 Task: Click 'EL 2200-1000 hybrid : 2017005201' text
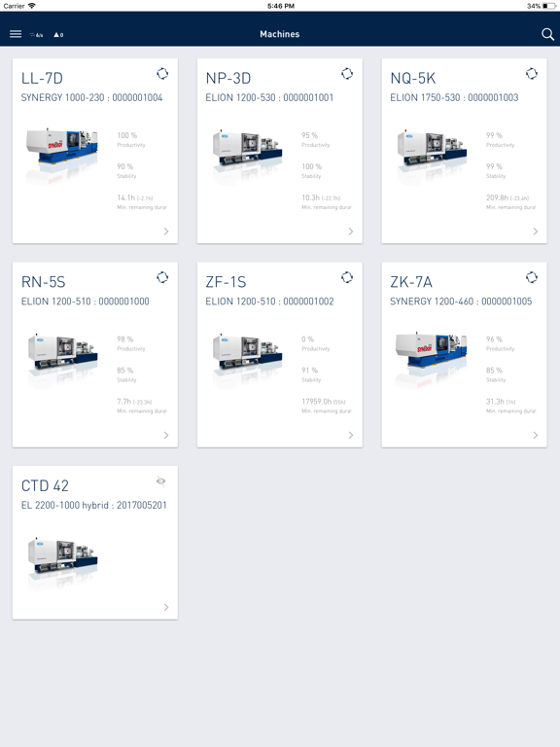[93, 506]
